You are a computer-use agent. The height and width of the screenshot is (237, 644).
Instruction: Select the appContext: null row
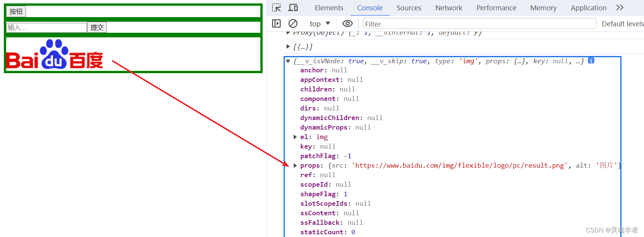[x=331, y=80]
